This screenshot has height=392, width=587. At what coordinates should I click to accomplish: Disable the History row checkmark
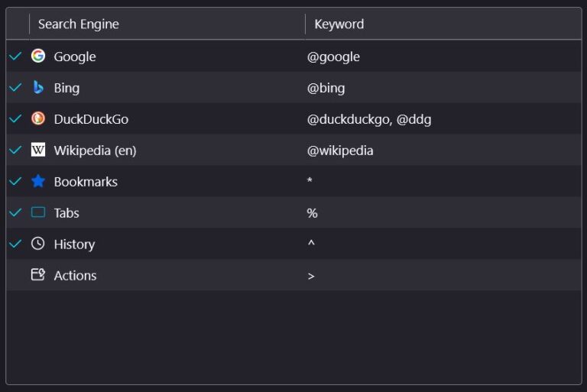(x=15, y=245)
